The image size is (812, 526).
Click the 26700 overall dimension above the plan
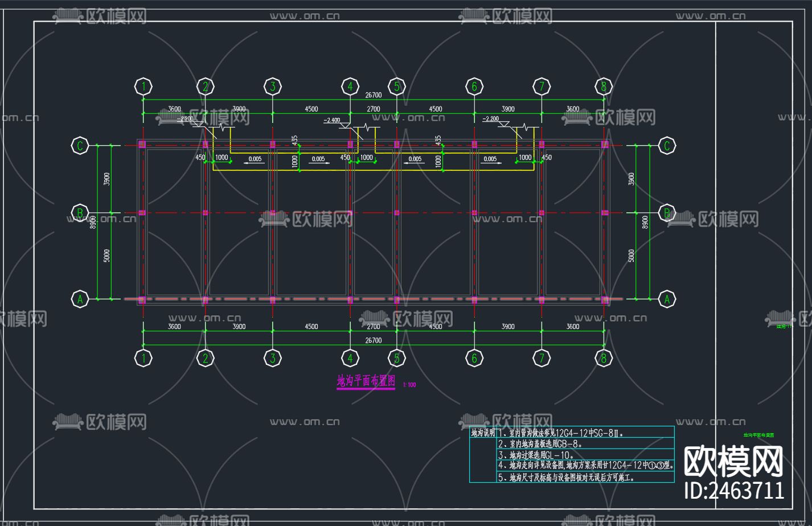pos(374,96)
